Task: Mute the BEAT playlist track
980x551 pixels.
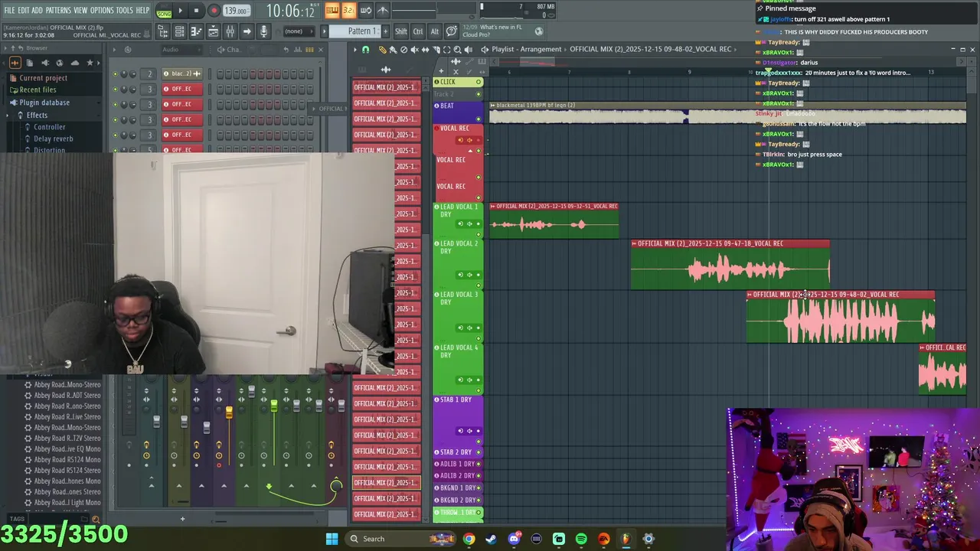Action: [479, 119]
